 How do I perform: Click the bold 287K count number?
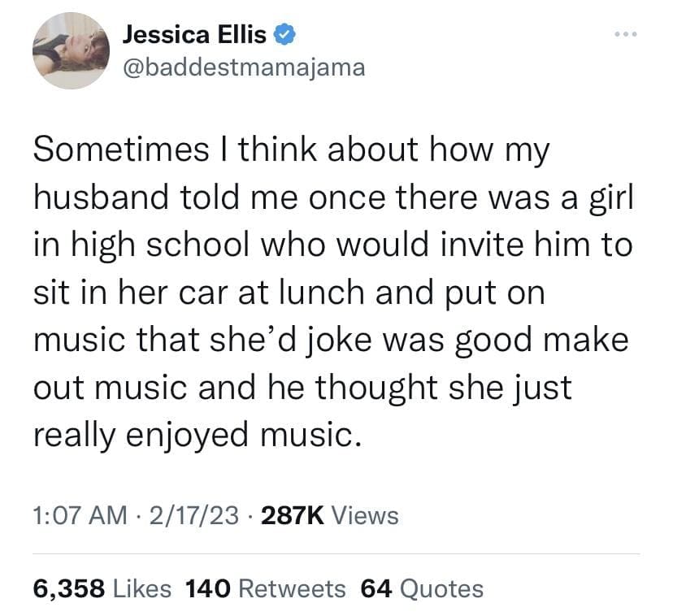click(x=290, y=514)
